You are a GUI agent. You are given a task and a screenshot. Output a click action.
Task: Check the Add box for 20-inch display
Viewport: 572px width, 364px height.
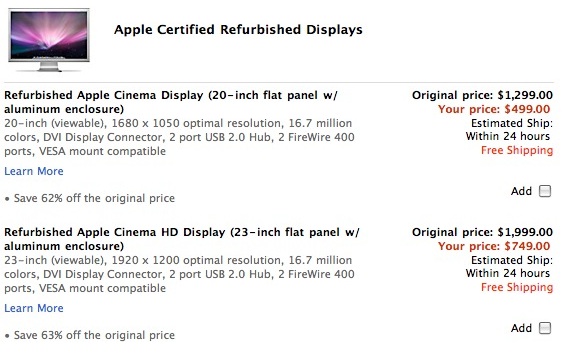pos(545,191)
